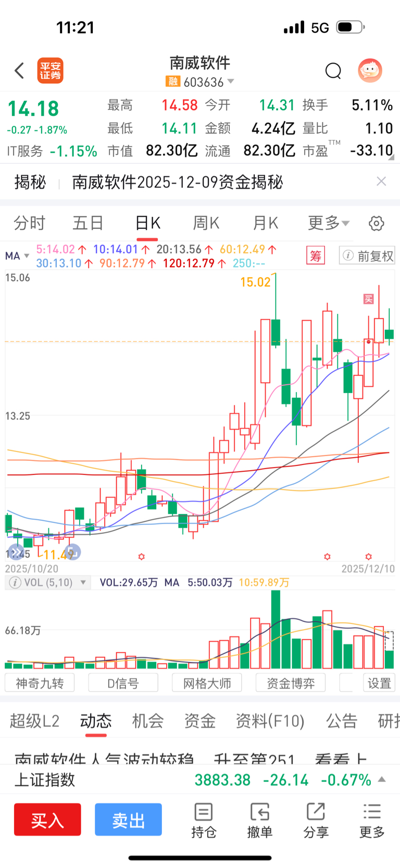Select the D信号 indicator
The width and height of the screenshot is (400, 868).
[123, 683]
